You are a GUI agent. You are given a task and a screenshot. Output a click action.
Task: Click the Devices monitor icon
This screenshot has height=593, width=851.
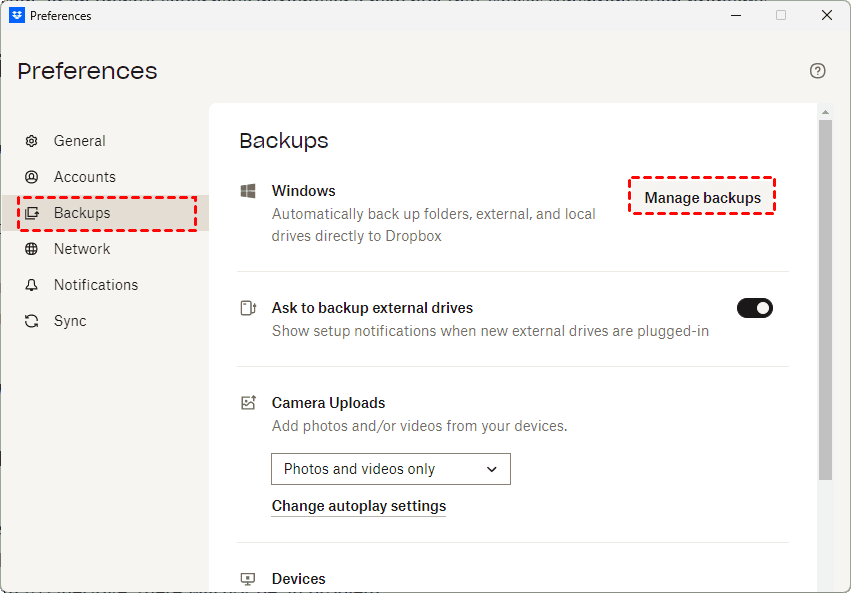(249, 579)
